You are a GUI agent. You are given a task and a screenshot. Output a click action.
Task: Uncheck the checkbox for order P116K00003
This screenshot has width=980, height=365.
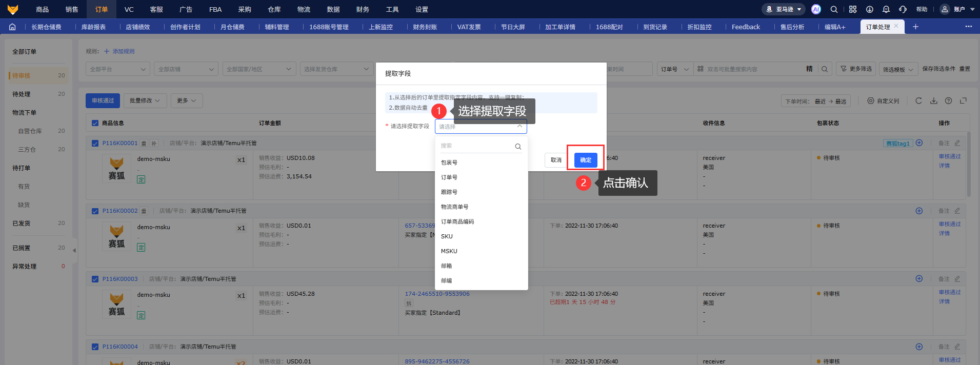[x=95, y=279]
